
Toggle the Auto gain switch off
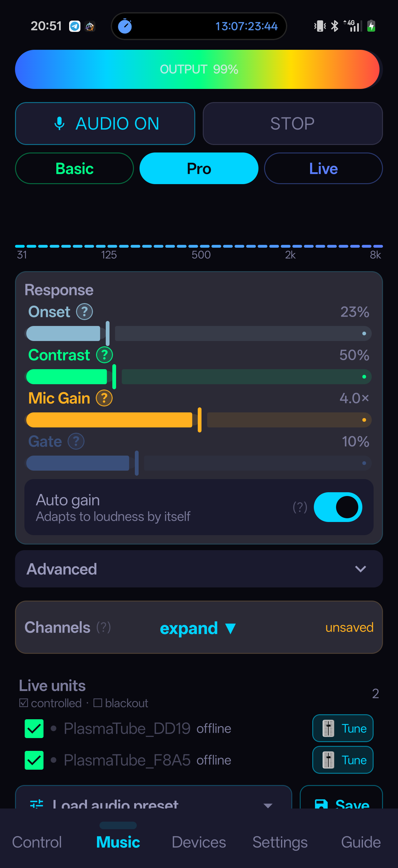[338, 507]
